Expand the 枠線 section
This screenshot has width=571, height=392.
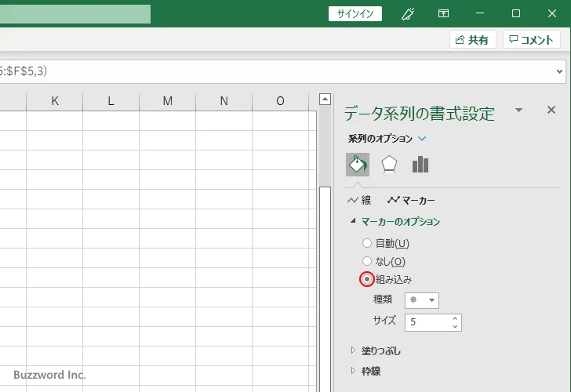352,371
